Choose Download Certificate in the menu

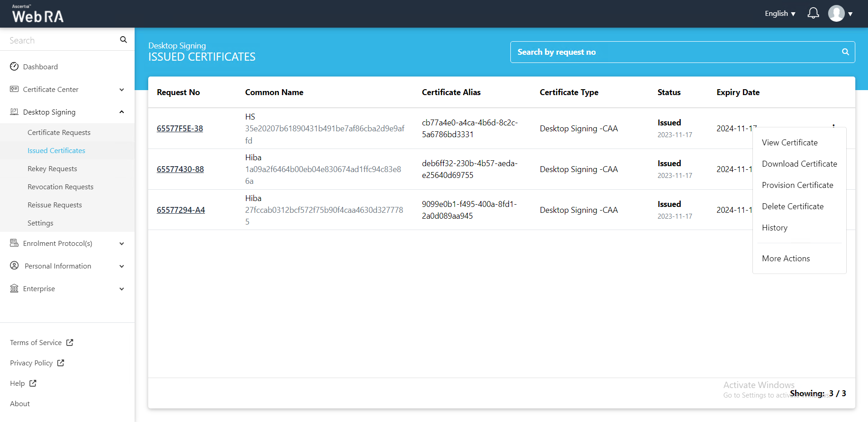pos(799,164)
